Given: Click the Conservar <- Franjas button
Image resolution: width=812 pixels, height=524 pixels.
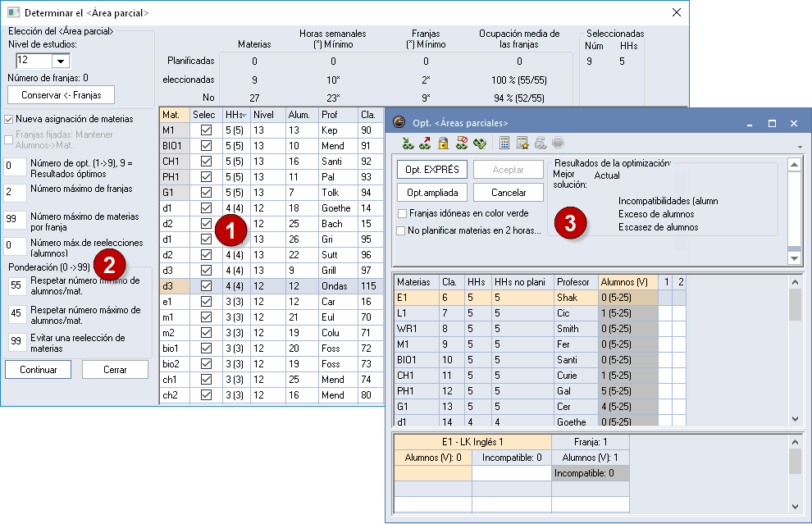Looking at the screenshot, I should point(62,95).
